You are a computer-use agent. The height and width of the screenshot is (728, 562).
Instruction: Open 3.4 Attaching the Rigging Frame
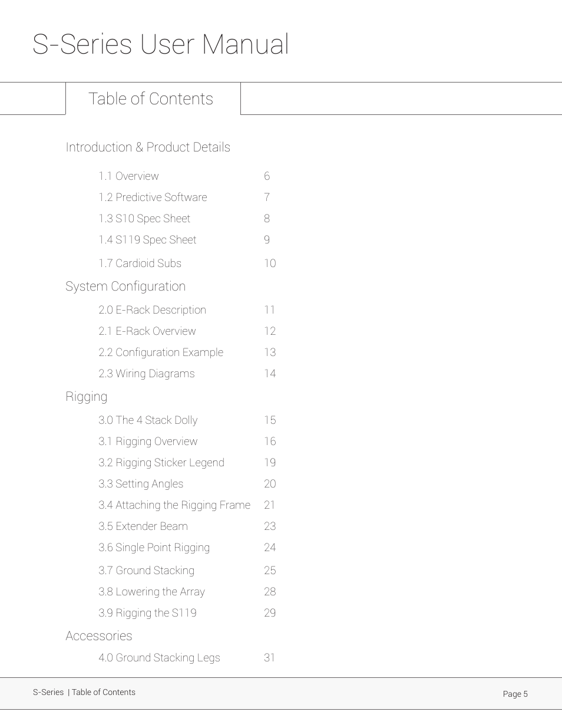coord(174,505)
